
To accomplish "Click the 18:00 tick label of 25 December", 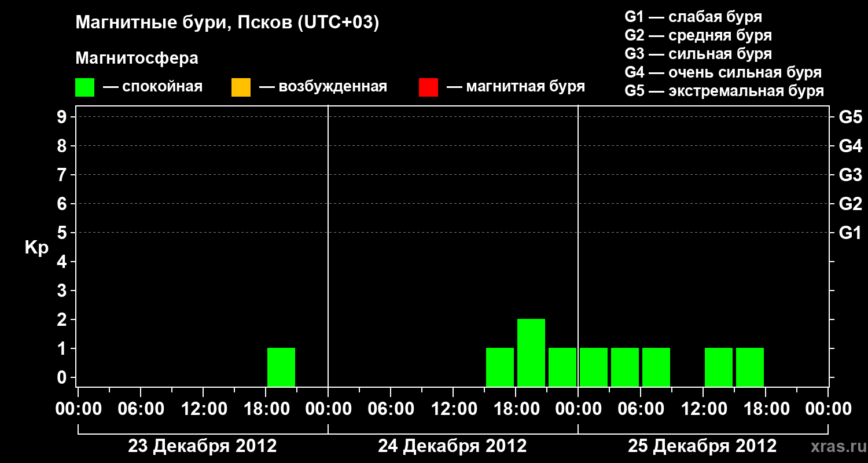I will point(766,409).
